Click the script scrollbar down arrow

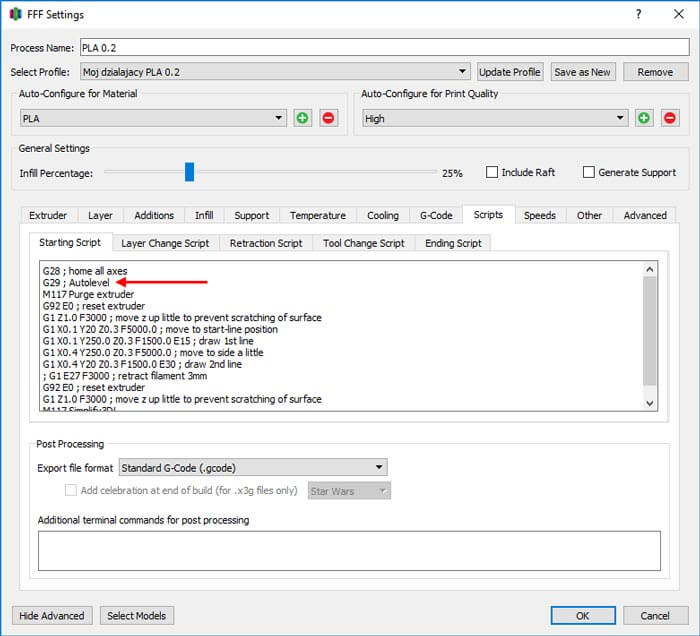(650, 403)
